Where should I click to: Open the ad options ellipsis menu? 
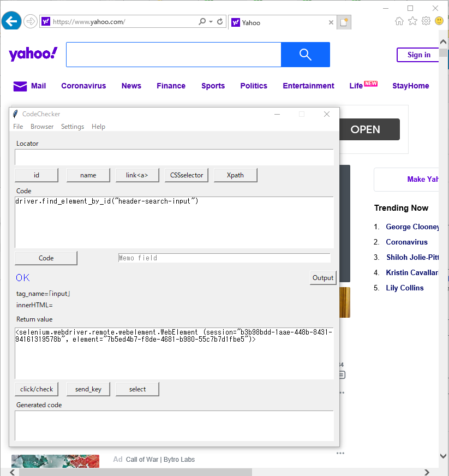click(x=340, y=453)
